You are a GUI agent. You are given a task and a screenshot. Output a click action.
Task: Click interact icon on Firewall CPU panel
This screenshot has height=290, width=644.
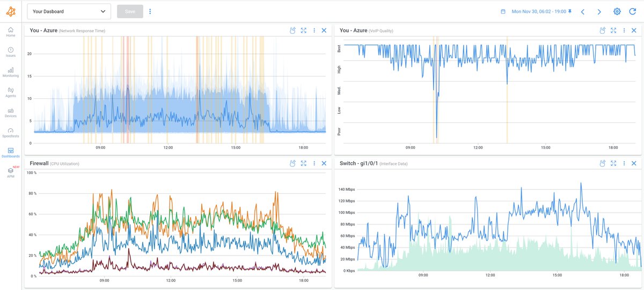coord(292,163)
